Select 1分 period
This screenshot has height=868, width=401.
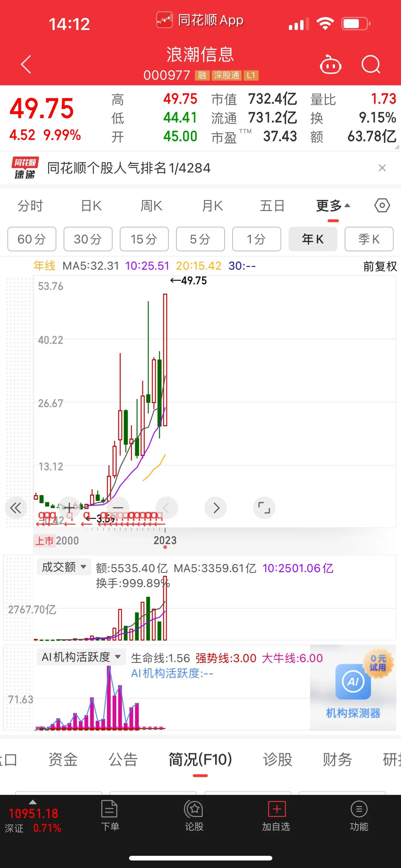[257, 239]
